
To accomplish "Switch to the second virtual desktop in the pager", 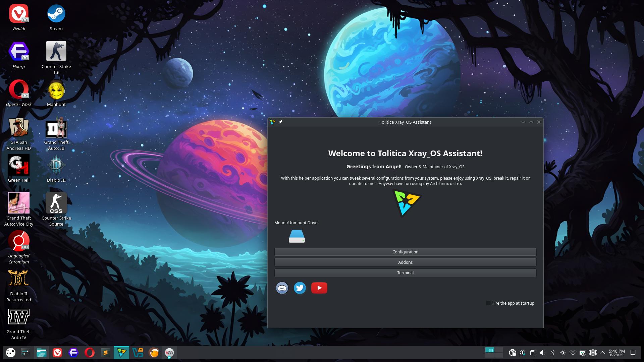I will point(498,350).
